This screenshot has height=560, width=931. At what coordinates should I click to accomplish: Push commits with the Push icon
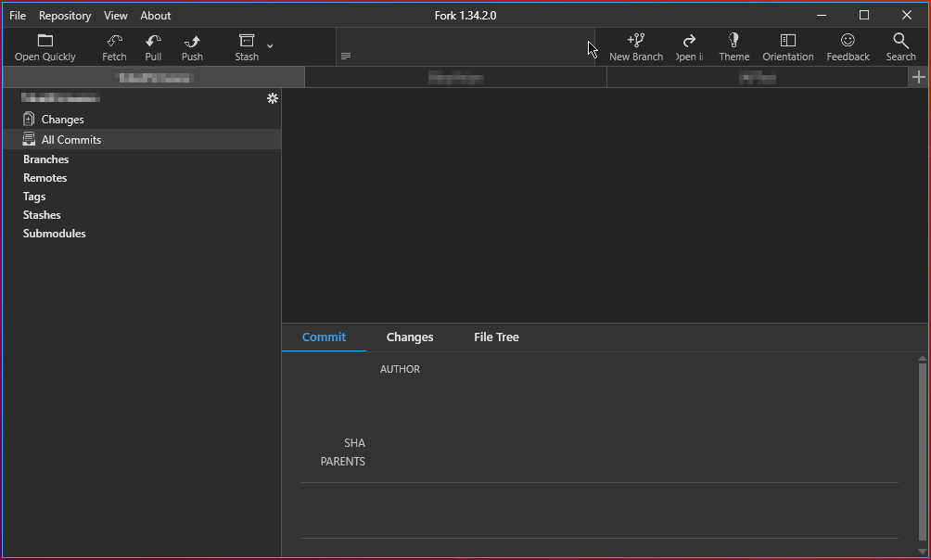192,41
